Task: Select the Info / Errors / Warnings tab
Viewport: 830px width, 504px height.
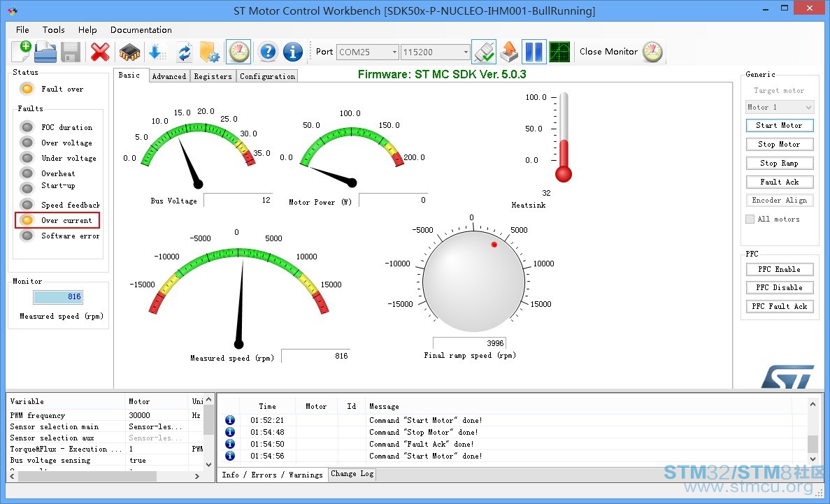Action: pyautogui.click(x=272, y=475)
